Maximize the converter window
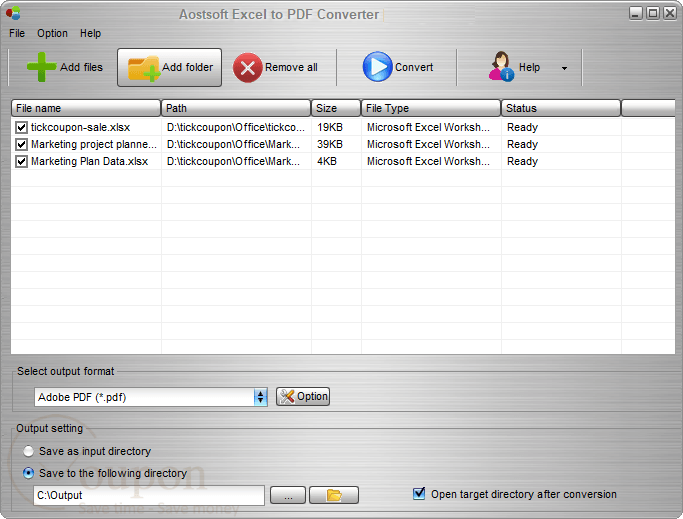Screen dimensions: 683x519 pos(653,14)
